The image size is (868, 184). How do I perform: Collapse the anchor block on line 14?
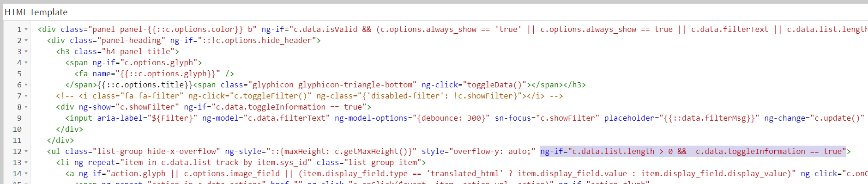(26, 174)
